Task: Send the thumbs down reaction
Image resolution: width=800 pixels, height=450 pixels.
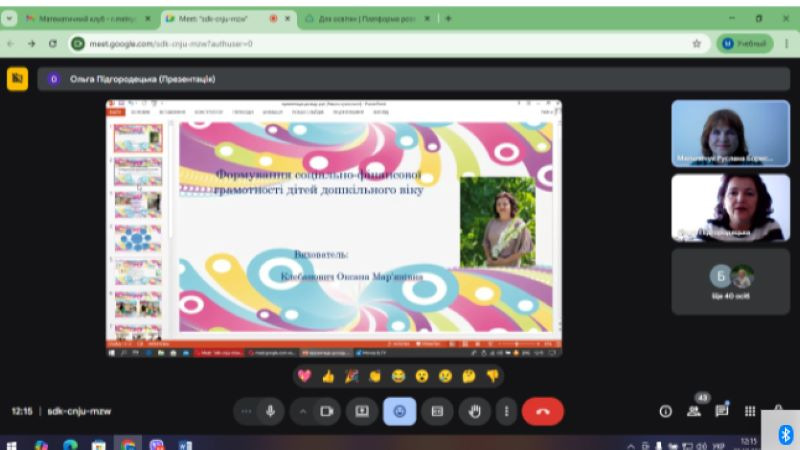Action: coord(492,376)
